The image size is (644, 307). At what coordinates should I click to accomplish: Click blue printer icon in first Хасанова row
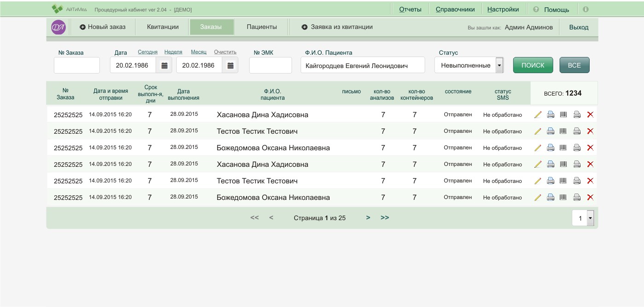click(x=551, y=115)
